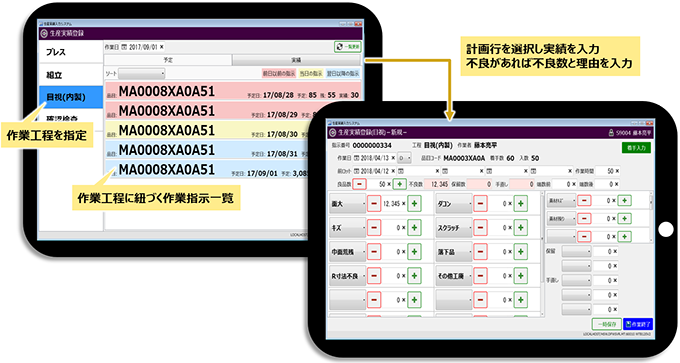Open calendar for 作業日 2018/04/13
680x363 pixels.
(357, 158)
